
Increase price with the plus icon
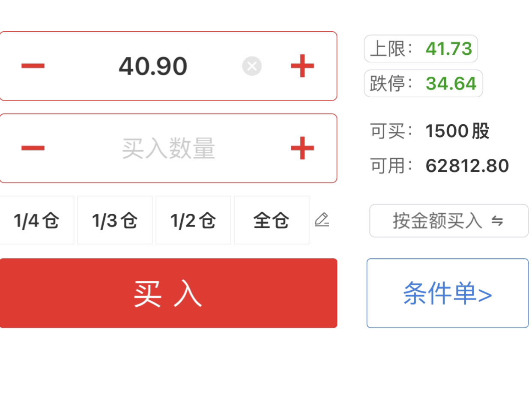pyautogui.click(x=302, y=66)
